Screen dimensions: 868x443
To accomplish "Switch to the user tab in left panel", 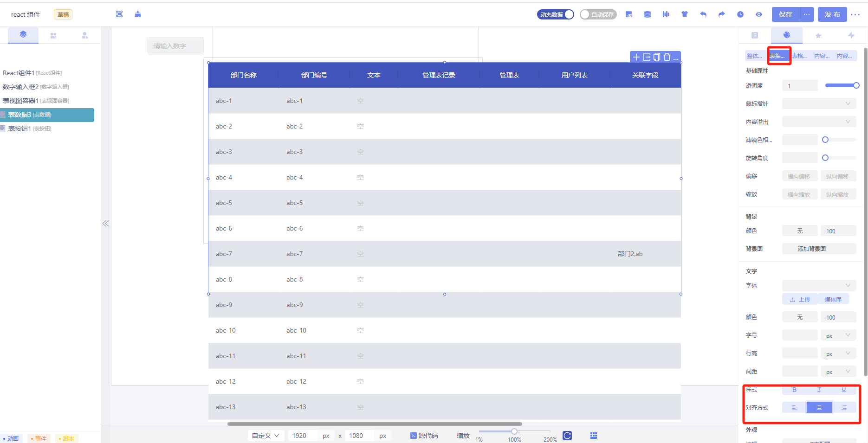I will 85,35.
